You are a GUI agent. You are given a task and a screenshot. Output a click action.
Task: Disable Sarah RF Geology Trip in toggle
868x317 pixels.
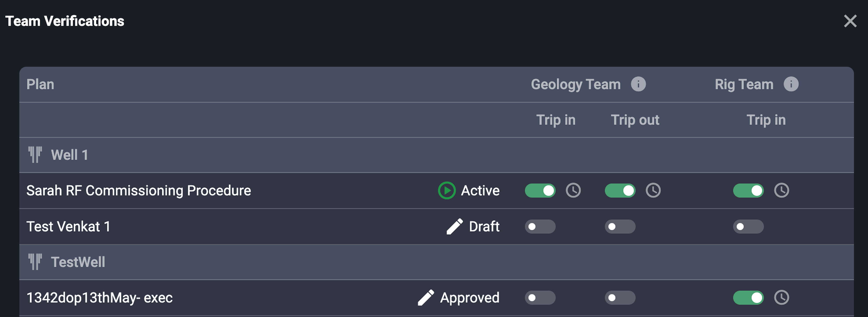point(540,190)
